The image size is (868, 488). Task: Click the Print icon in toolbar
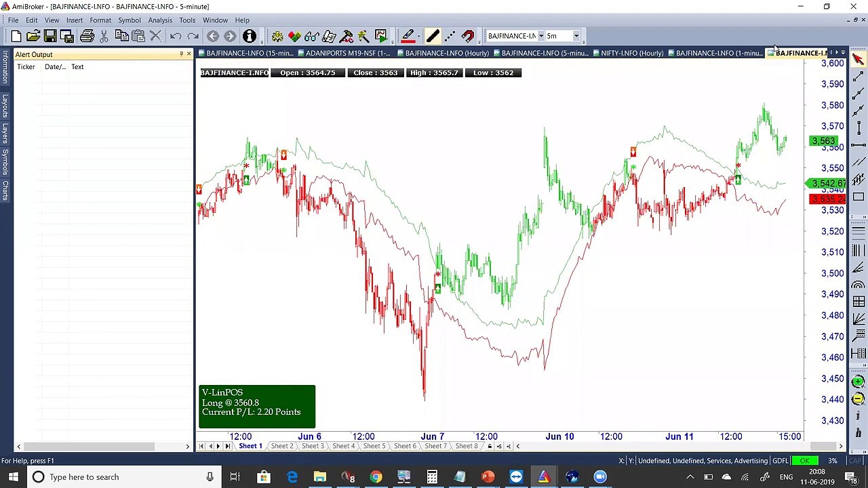point(87,36)
